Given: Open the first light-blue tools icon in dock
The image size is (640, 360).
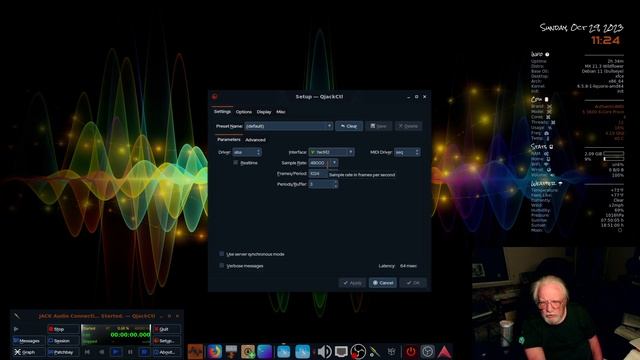Looking at the screenshot, I should tap(284, 351).
